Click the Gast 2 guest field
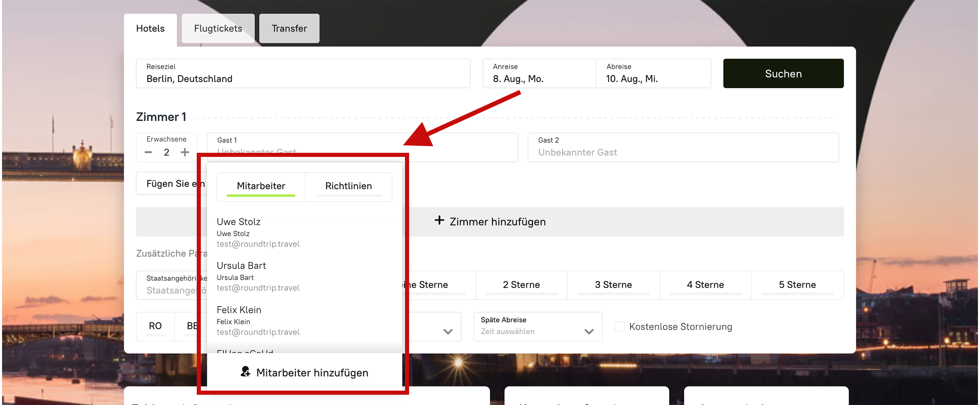Image resolution: width=980 pixels, height=405 pixels. [x=683, y=147]
